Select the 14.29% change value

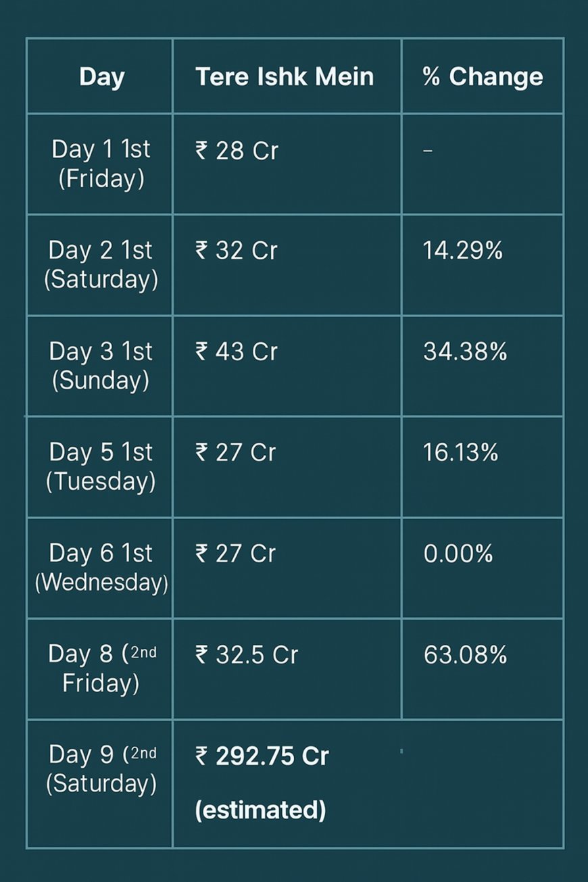click(463, 251)
